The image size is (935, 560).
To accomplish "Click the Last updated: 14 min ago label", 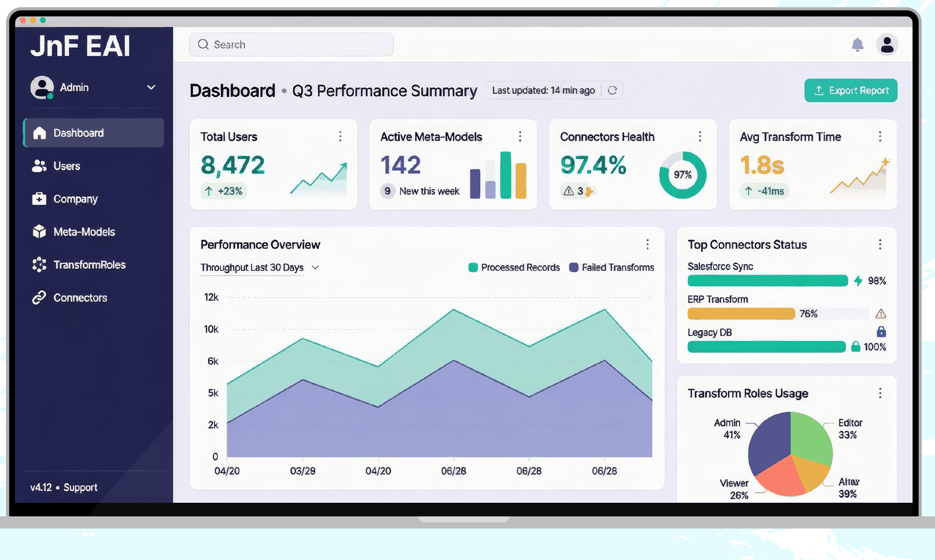I will [x=543, y=91].
